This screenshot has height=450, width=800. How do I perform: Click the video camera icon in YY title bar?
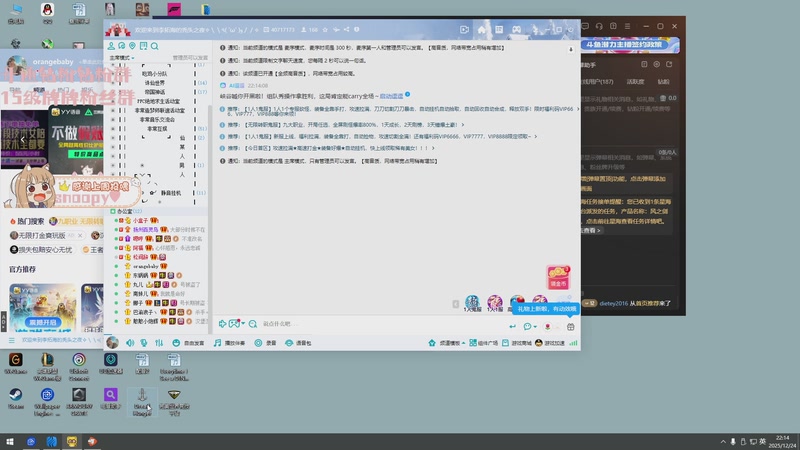(464, 30)
